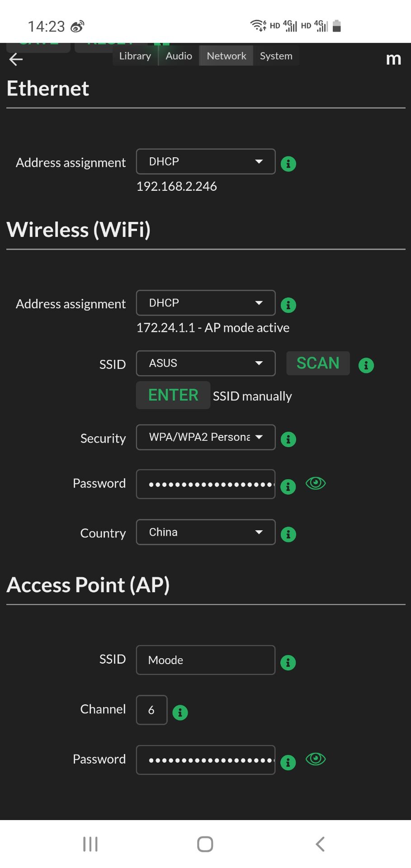411x868 pixels.
Task: Open the Country dropdown set to China
Action: click(206, 532)
